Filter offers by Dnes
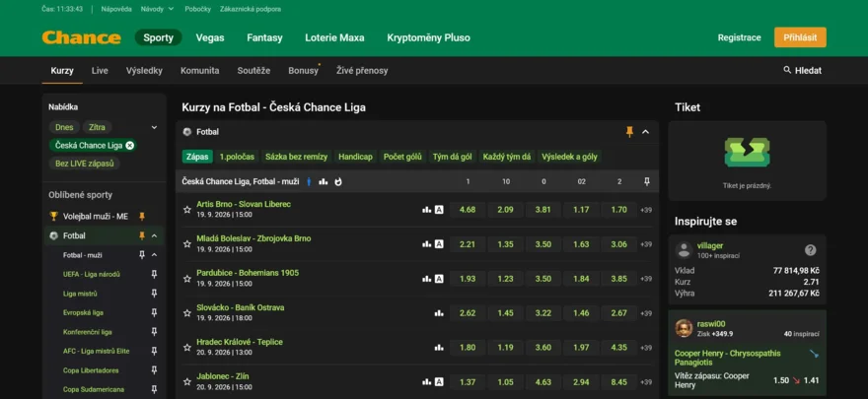The height and width of the screenshot is (399, 868). 64,127
